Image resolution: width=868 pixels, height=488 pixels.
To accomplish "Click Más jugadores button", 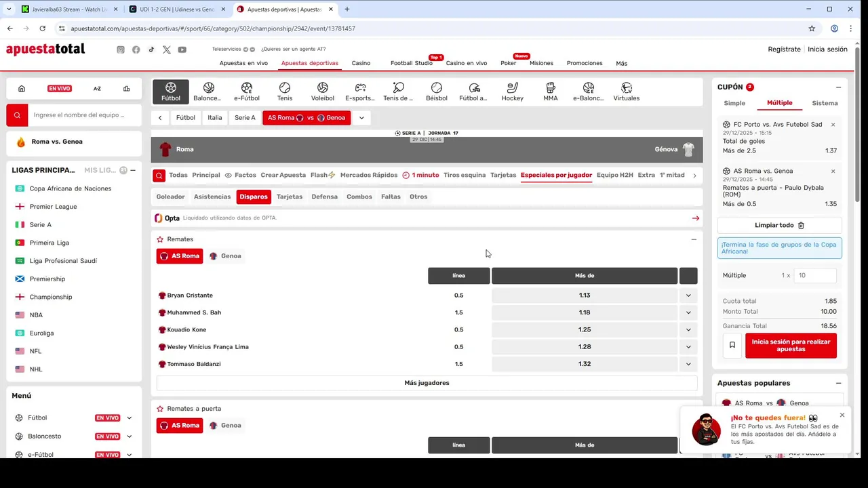I will (427, 383).
